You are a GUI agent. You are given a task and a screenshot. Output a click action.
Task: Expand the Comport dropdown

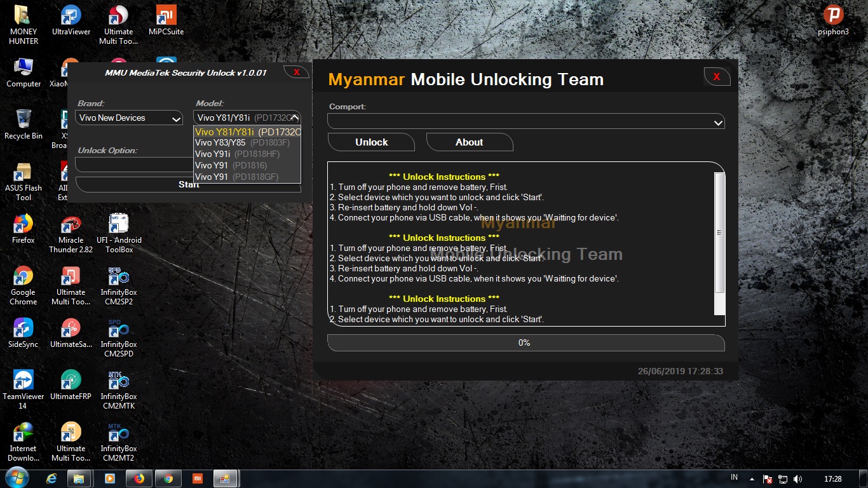coord(717,122)
